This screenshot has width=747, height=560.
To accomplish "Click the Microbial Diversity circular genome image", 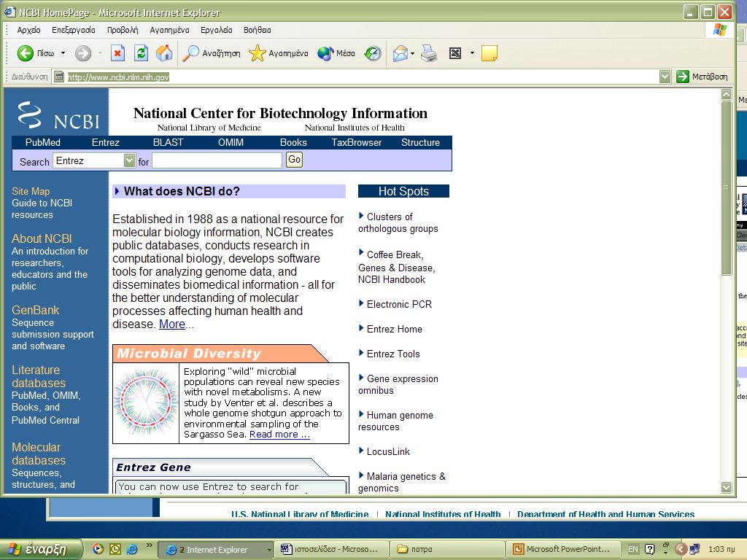I will pos(146,403).
